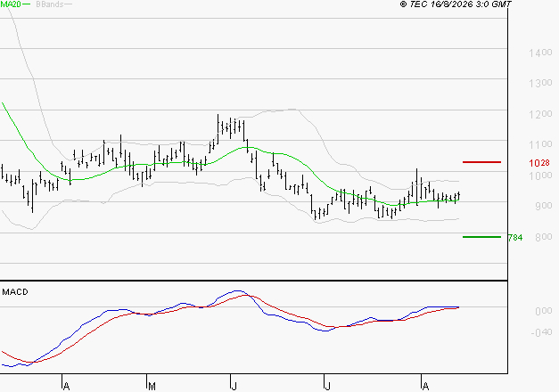Click the red 1028 resistance value
Image resolution: width=559 pixels, height=392 pixels.
coord(539,163)
